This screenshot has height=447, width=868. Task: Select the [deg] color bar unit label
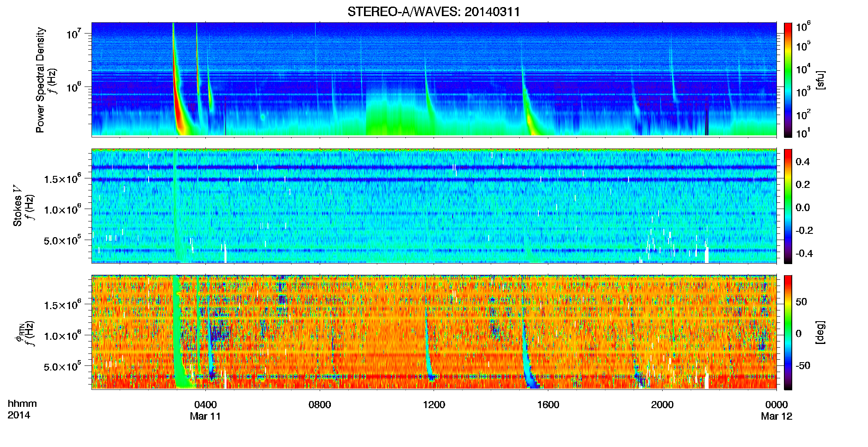point(820,332)
